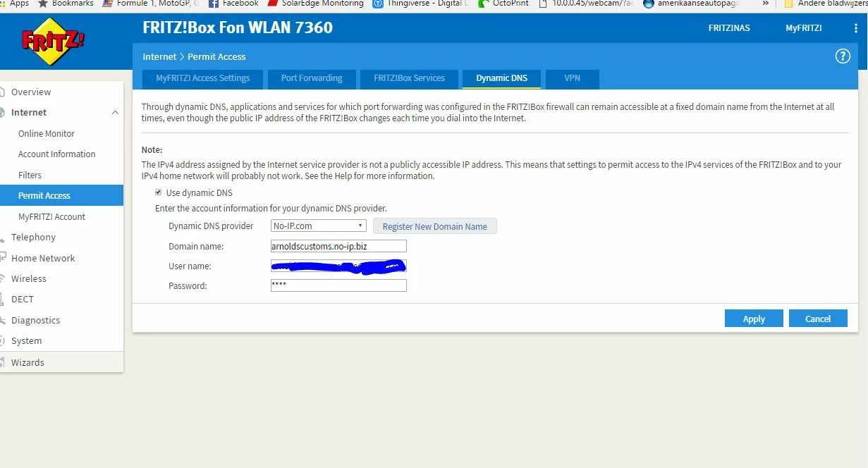Image resolution: width=868 pixels, height=468 pixels.
Task: Switch to the FRITZ!Box Services tab
Action: tap(409, 78)
